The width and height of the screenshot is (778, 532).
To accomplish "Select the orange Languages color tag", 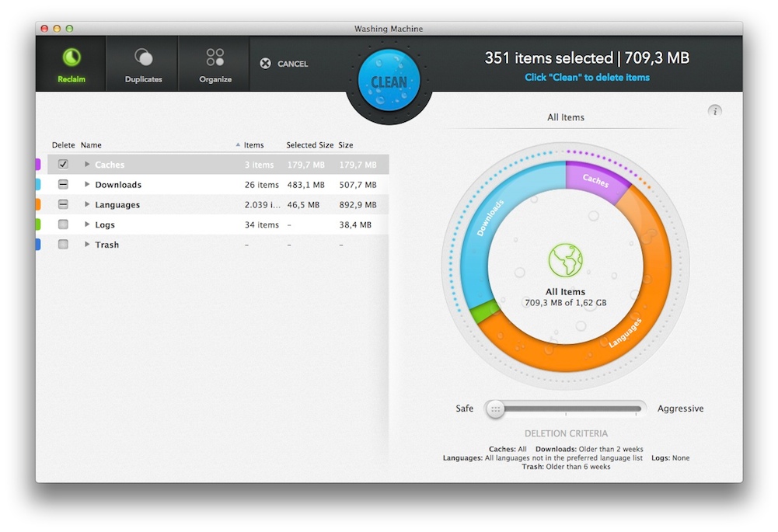I will tap(38, 204).
